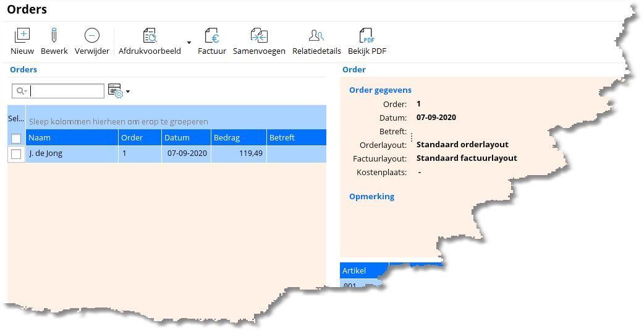The height and width of the screenshot is (336, 644).
Task: Toggle the select-all checkbox in the header row
Action: click(16, 138)
